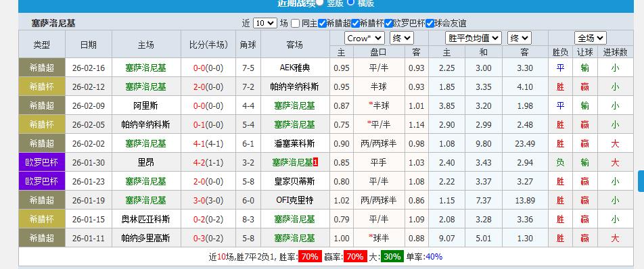Click the 盘口 column header

pos(379,52)
